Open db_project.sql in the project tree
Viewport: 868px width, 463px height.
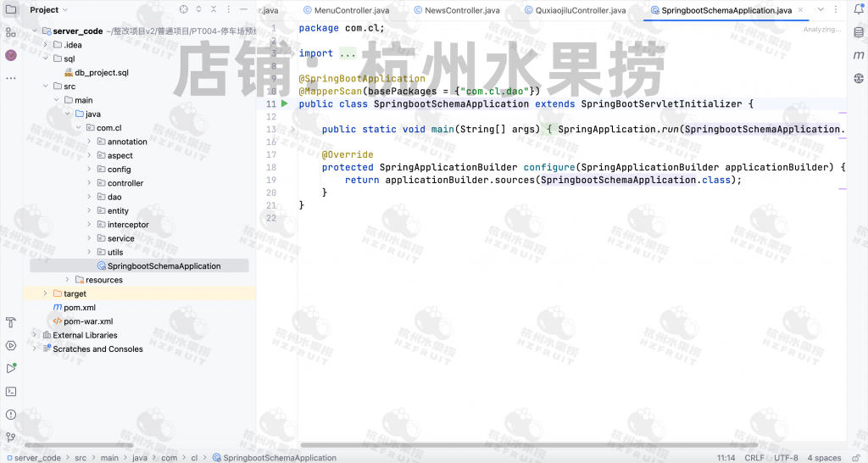(101, 73)
